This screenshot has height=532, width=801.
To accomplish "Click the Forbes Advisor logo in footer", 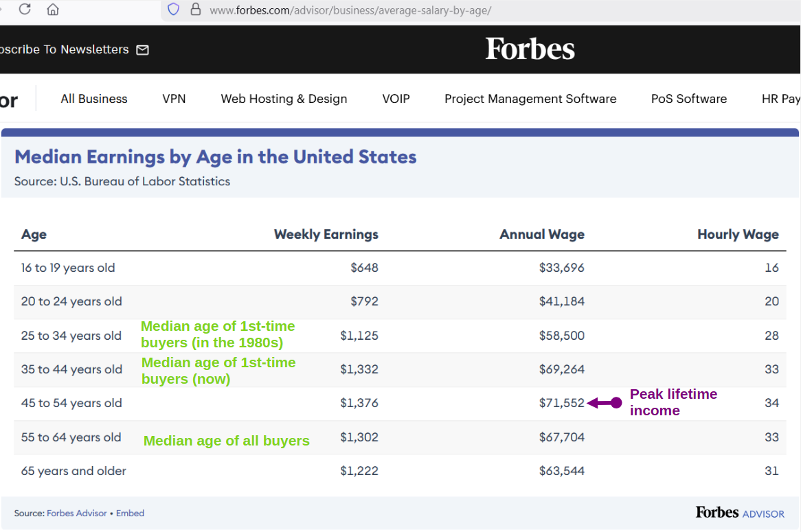I will [x=740, y=513].
